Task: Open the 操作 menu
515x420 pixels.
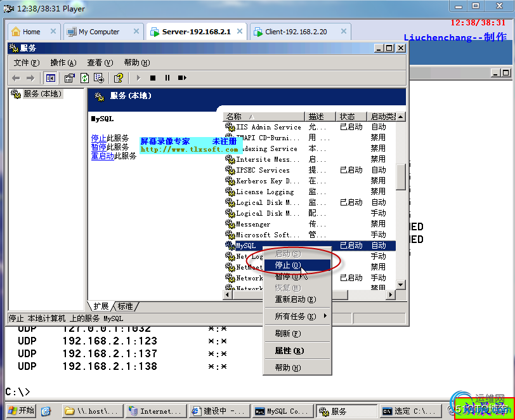Action: click(63, 62)
